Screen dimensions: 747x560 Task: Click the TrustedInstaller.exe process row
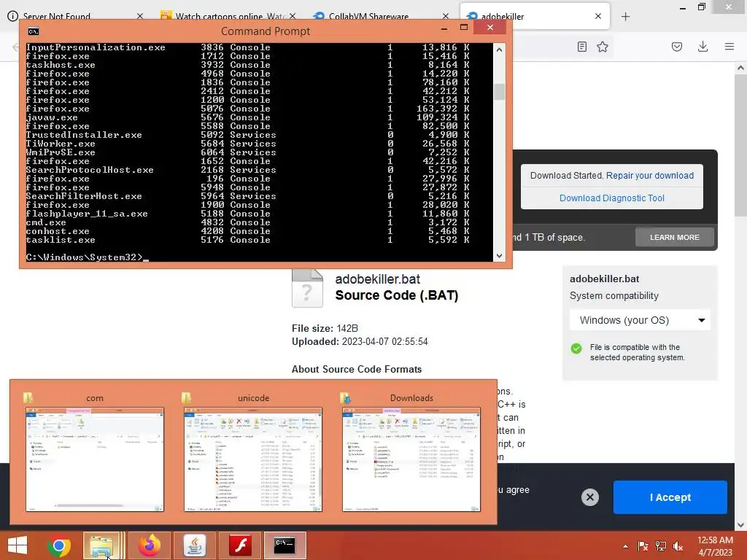248,135
